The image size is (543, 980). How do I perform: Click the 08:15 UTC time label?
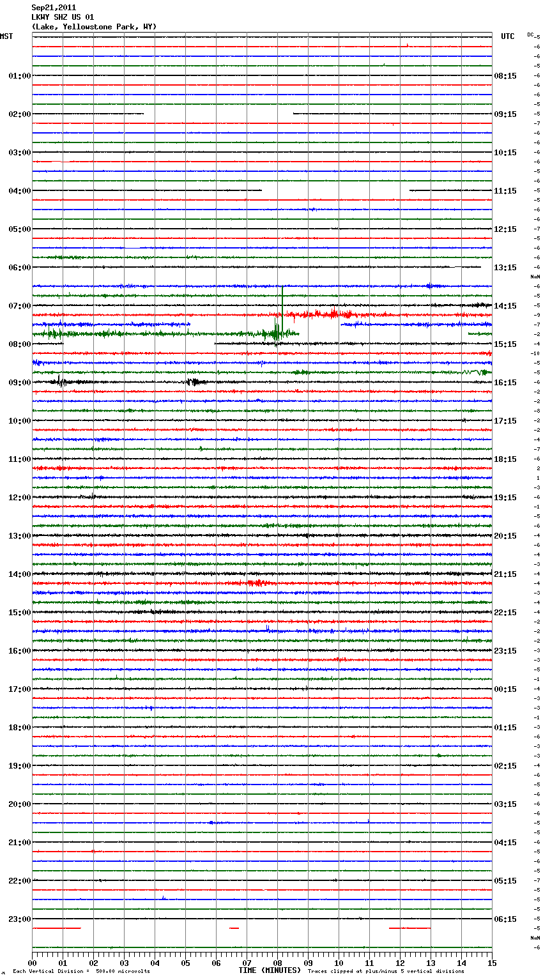pyautogui.click(x=505, y=76)
